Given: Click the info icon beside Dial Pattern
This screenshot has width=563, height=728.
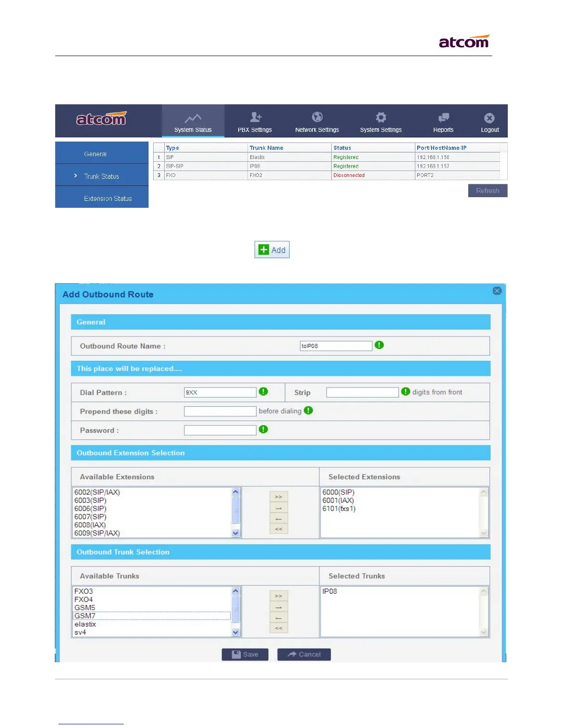Looking at the screenshot, I should coord(263,392).
